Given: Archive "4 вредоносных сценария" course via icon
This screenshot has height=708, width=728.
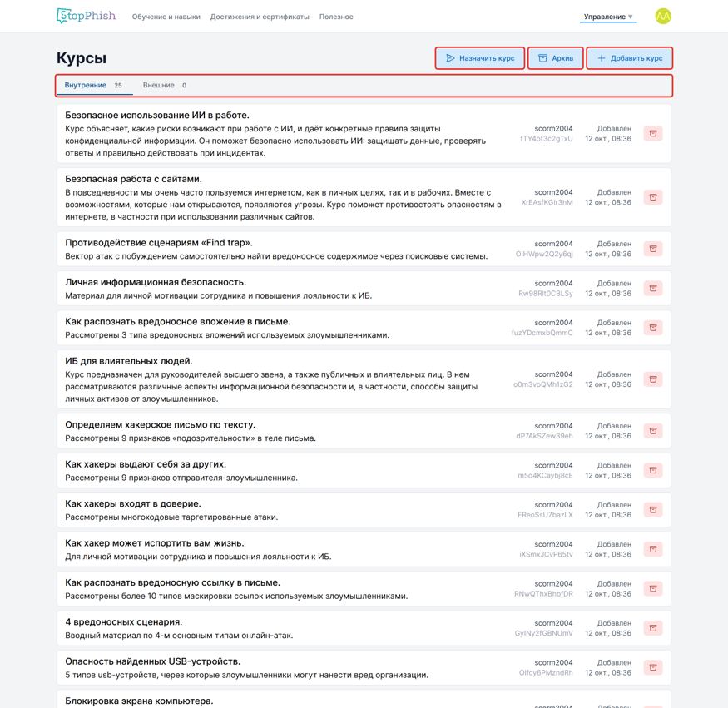Looking at the screenshot, I should (x=653, y=628).
